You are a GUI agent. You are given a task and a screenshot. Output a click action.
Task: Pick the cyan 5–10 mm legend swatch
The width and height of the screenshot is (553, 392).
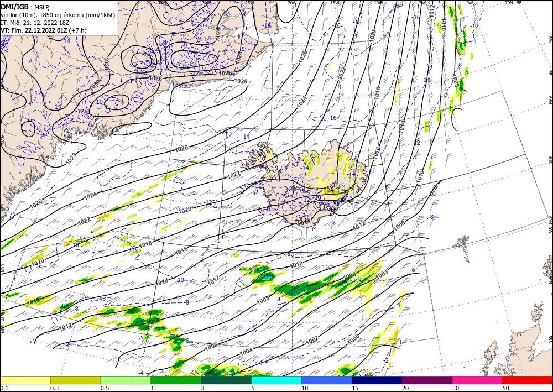tap(276, 380)
